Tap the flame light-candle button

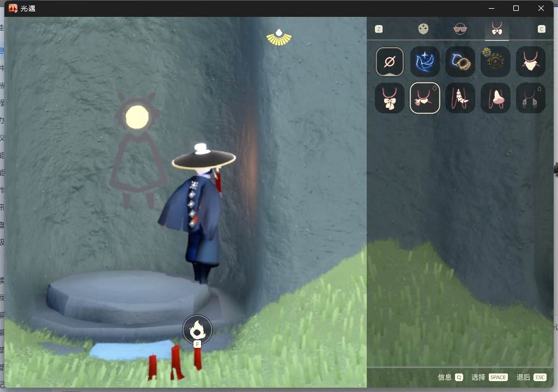coord(197,330)
